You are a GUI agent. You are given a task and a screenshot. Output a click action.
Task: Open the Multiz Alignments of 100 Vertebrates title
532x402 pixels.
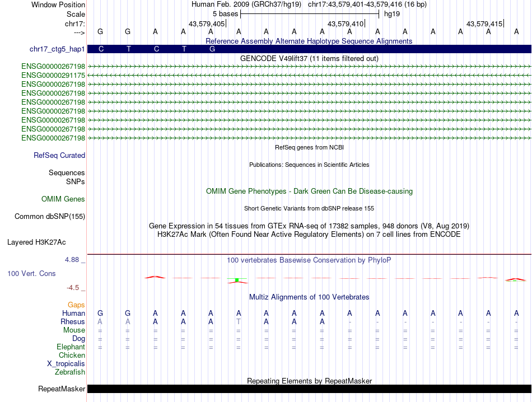point(309,297)
